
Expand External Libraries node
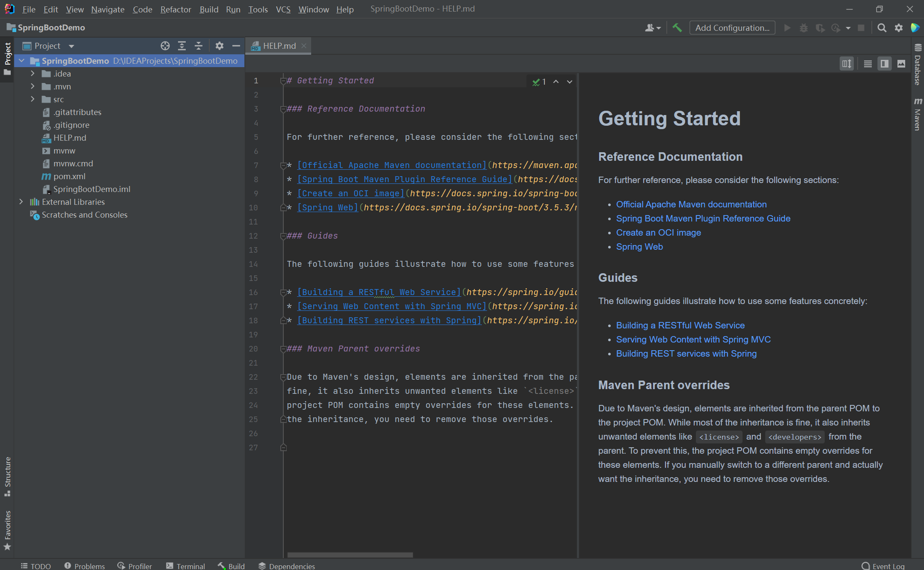(x=21, y=202)
